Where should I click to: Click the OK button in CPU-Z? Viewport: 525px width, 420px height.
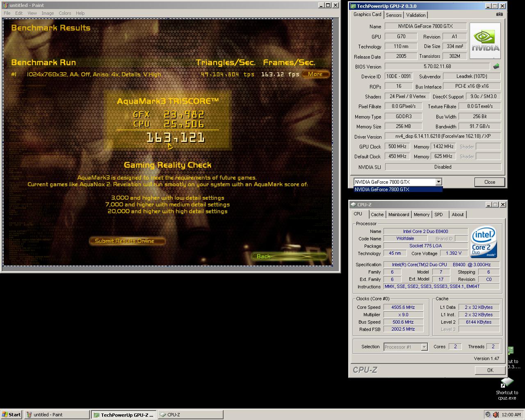click(x=490, y=370)
